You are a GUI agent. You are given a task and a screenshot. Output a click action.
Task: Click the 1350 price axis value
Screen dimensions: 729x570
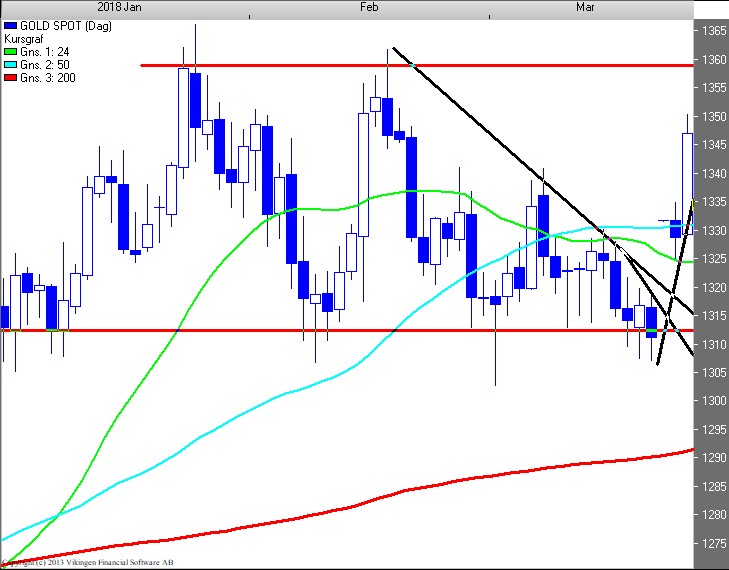click(x=714, y=117)
